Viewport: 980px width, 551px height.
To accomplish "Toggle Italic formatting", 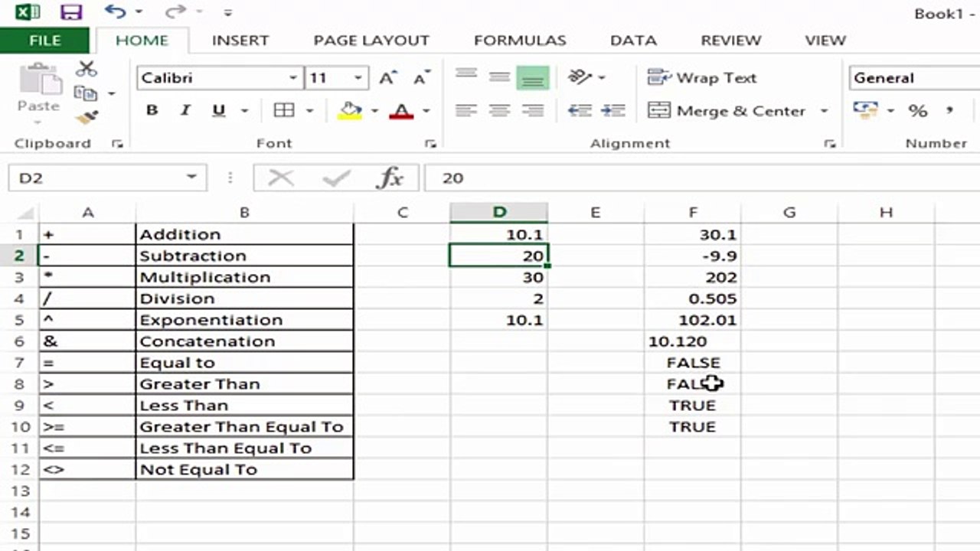I will (185, 111).
